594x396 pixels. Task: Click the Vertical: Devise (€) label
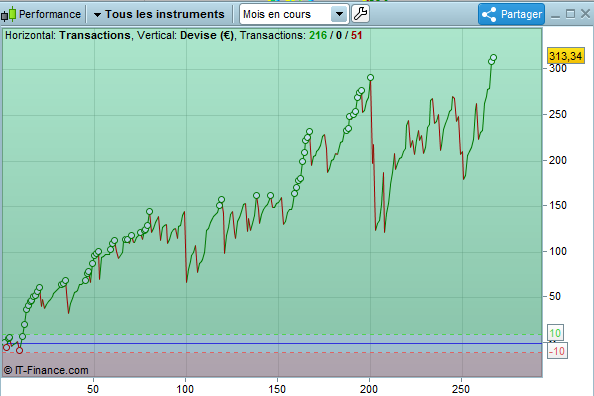tap(186, 35)
